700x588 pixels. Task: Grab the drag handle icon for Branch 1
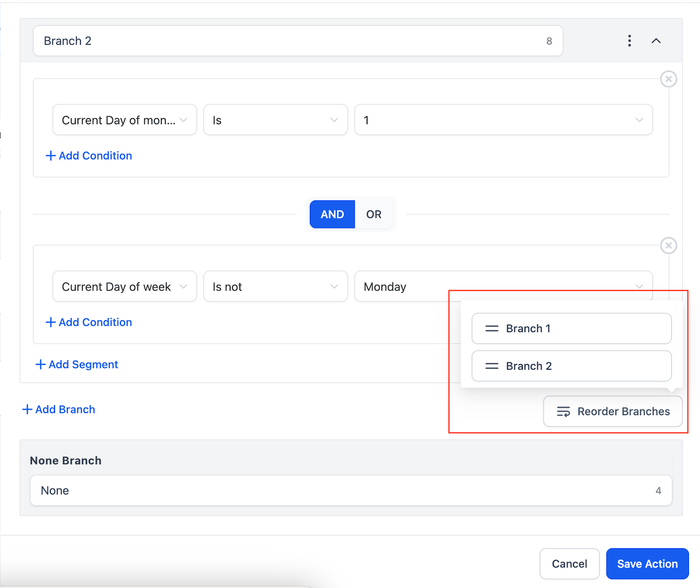point(492,329)
